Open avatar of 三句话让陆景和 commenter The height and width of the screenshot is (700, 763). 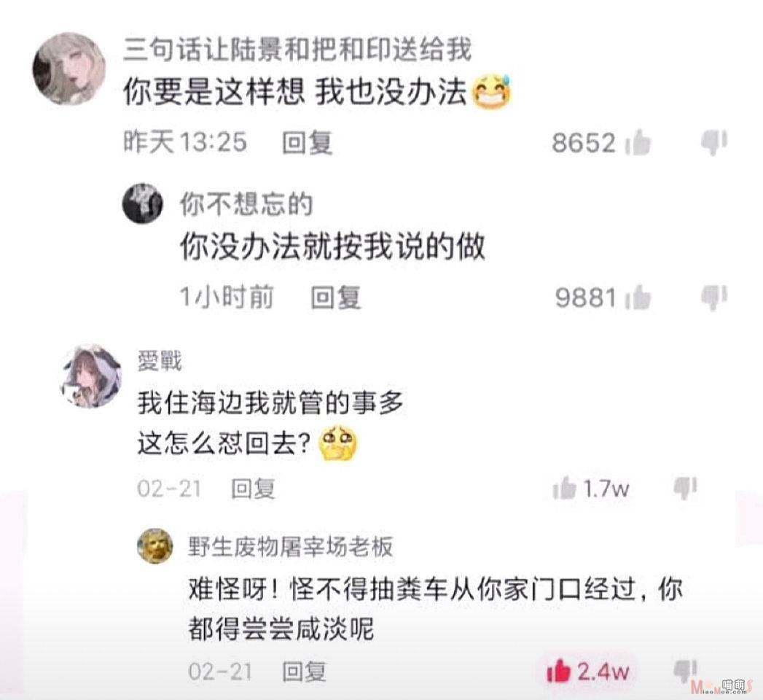(x=69, y=69)
